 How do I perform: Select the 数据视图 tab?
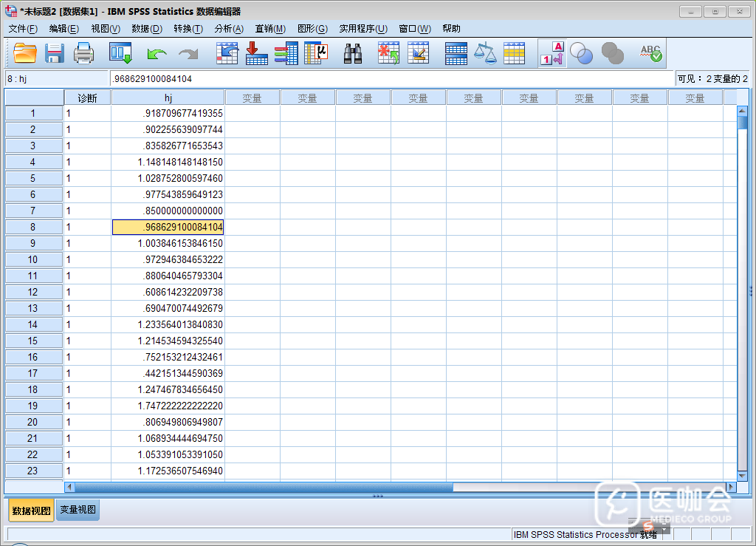pyautogui.click(x=31, y=511)
